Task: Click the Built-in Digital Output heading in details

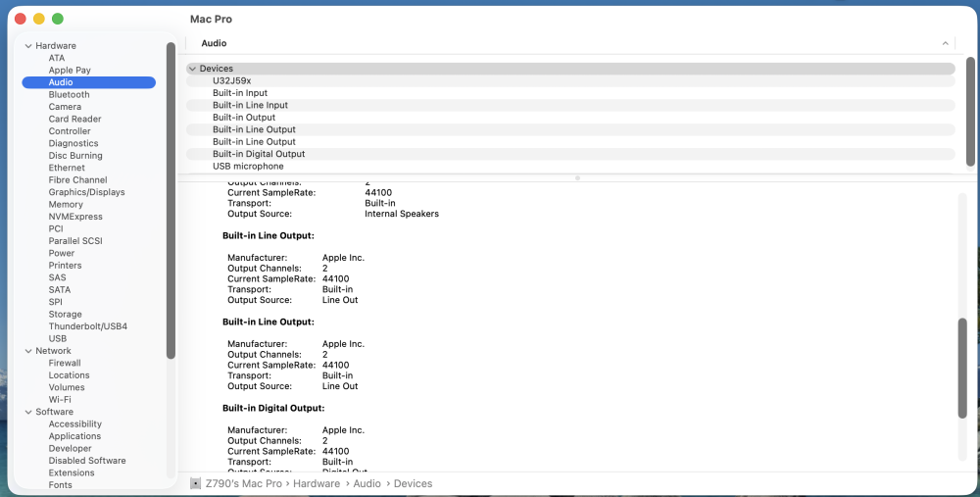Action: (273, 408)
